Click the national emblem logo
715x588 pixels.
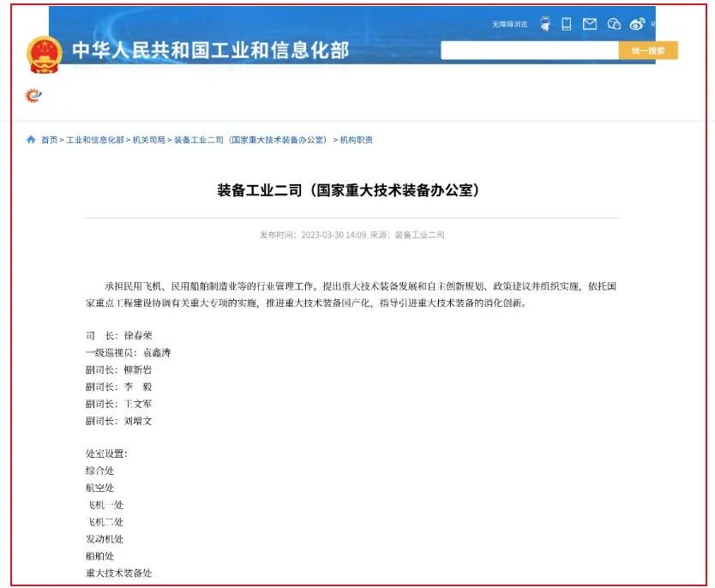pos(45,55)
